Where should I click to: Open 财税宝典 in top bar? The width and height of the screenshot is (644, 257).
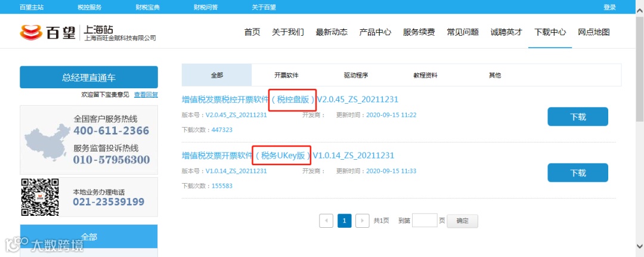(x=147, y=7)
